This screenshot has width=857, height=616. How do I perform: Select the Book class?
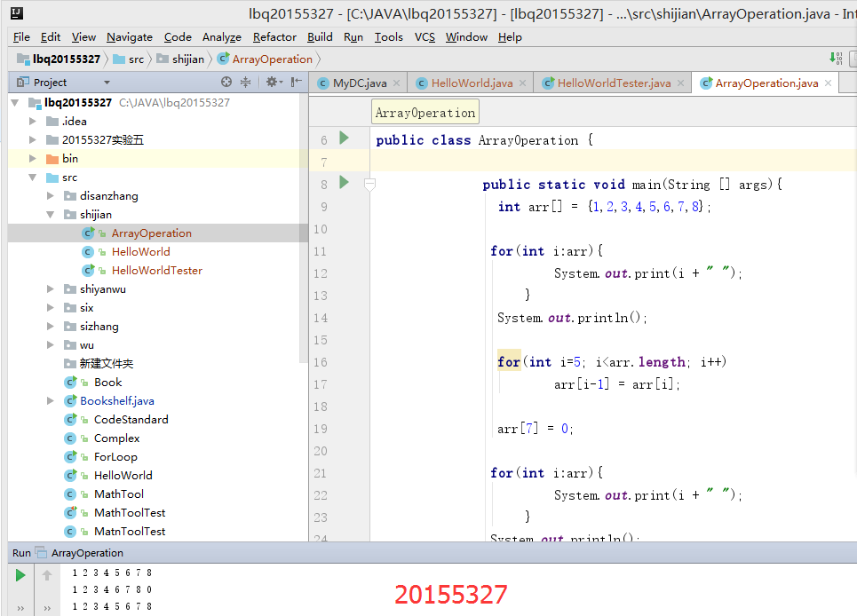click(107, 383)
